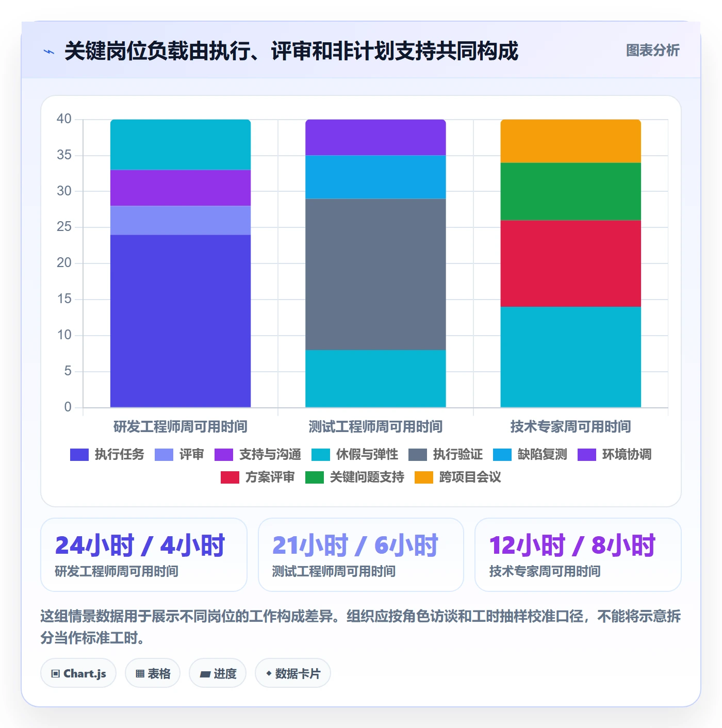Image resolution: width=722 pixels, height=728 pixels.
Task: Toggle the 执行任务 legend item
Action: pyautogui.click(x=107, y=454)
